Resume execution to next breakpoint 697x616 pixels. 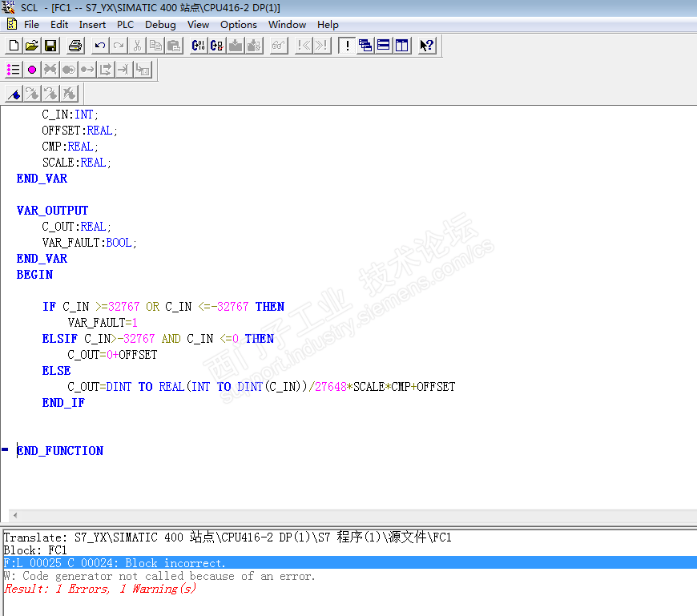tap(87, 70)
